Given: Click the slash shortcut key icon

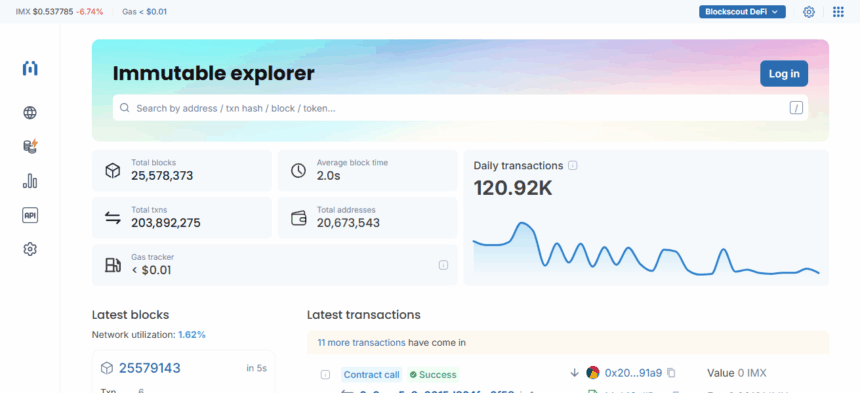Looking at the screenshot, I should [796, 108].
